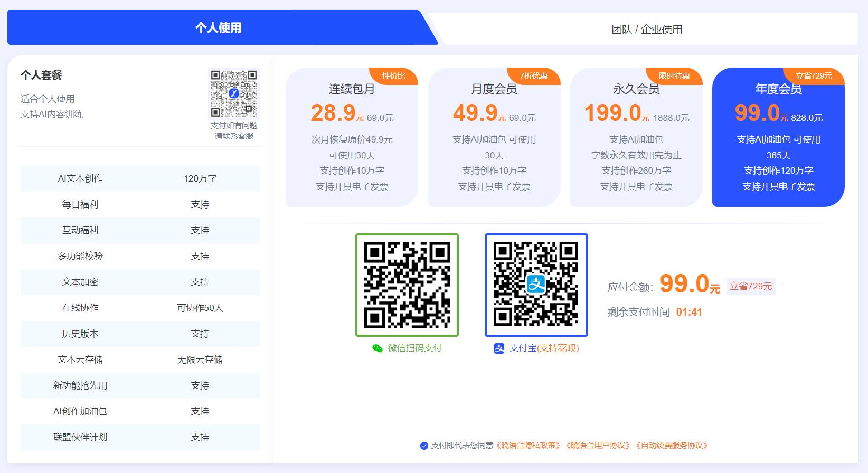
Task: Click the 每日福利 row label
Action: [80, 204]
